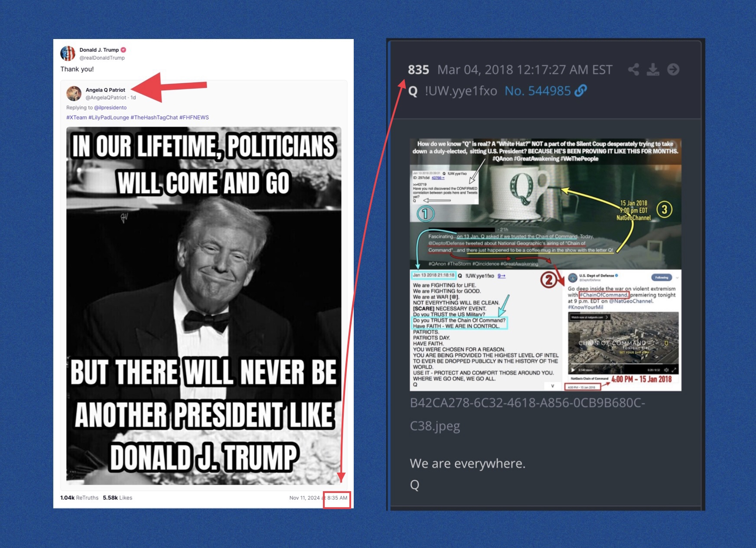Click the chain link icon beside No. 544985
756x548 pixels.
pyautogui.click(x=580, y=91)
